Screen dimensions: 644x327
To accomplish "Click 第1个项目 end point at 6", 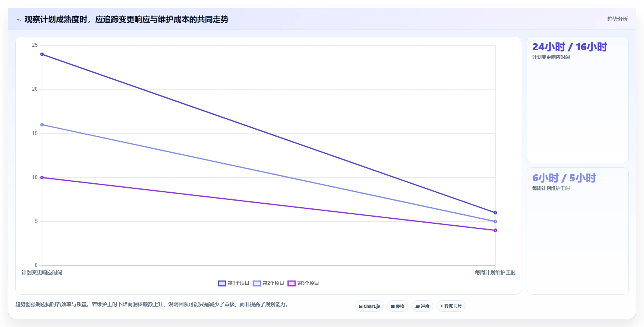I will pos(495,213).
